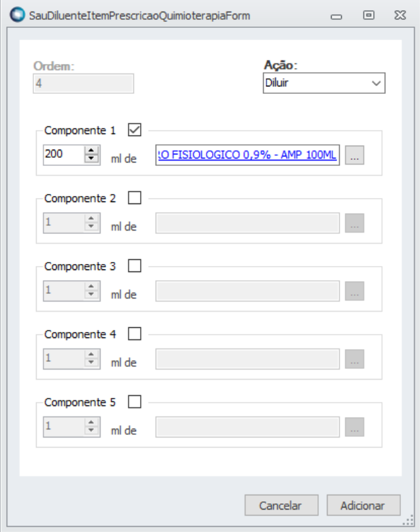Click the Adicionar button
Viewport: 420px width, 532px height.
pos(364,505)
